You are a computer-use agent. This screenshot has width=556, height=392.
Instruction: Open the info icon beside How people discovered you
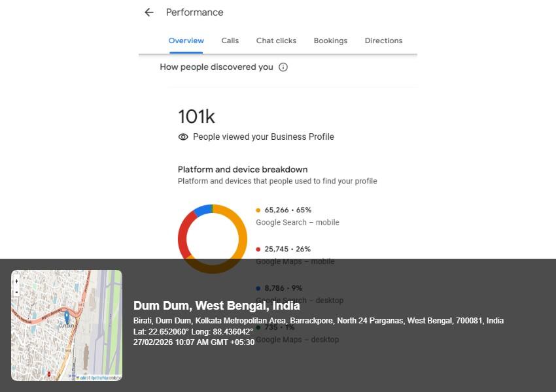(283, 67)
